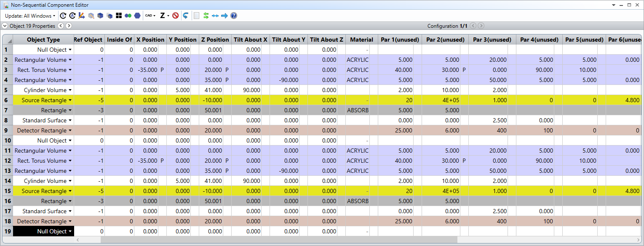Open Object Type dropdown for row 2 Rectangular Volume
644x246 pixels.
click(x=70, y=60)
